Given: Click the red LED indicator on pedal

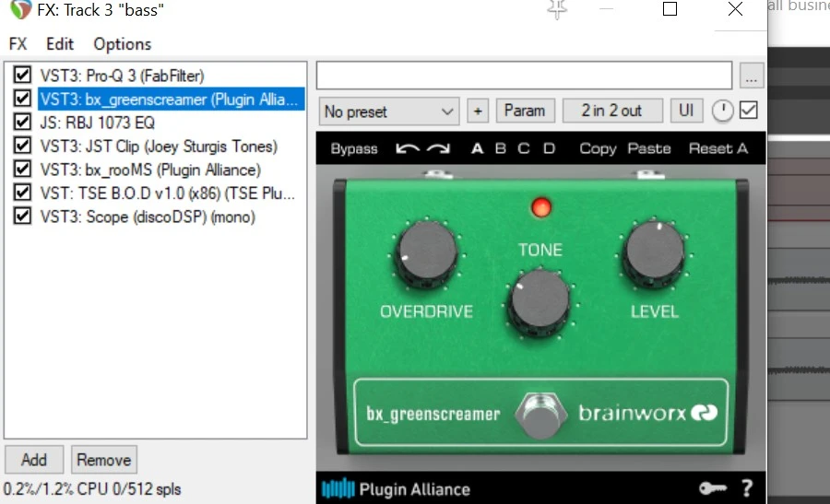Looking at the screenshot, I should [x=541, y=207].
